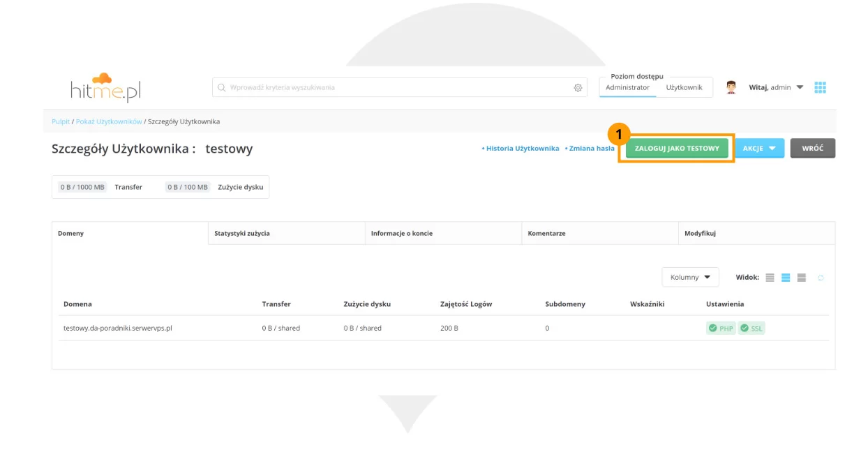Click the WRÓĆ button
The height and width of the screenshot is (466, 868).
coord(813,149)
